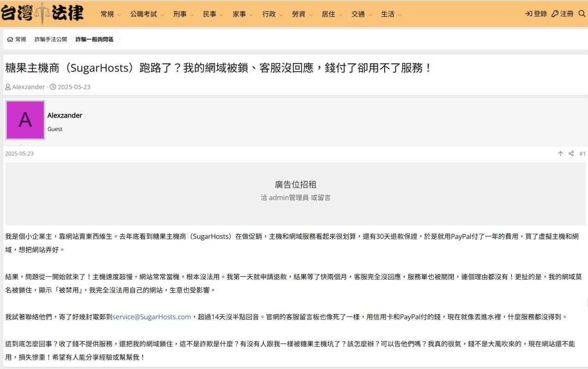Expand the 民事 dropdown chevron
588x369 pixels.
tap(221, 15)
